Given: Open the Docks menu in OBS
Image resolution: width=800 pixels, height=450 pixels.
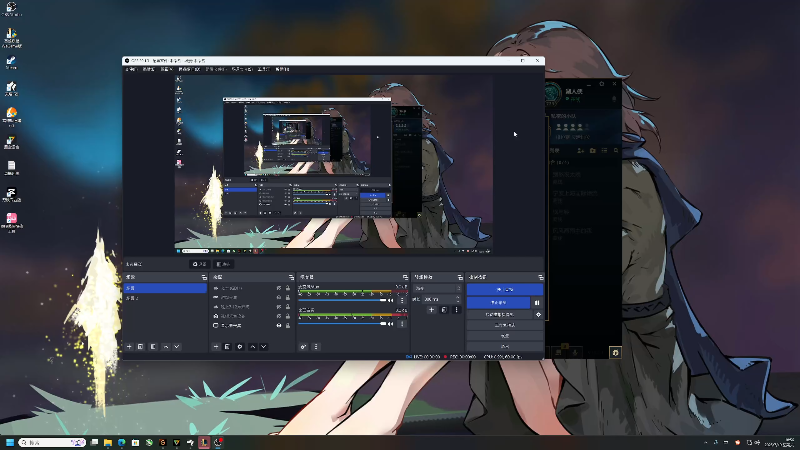Looking at the screenshot, I should coord(189,69).
